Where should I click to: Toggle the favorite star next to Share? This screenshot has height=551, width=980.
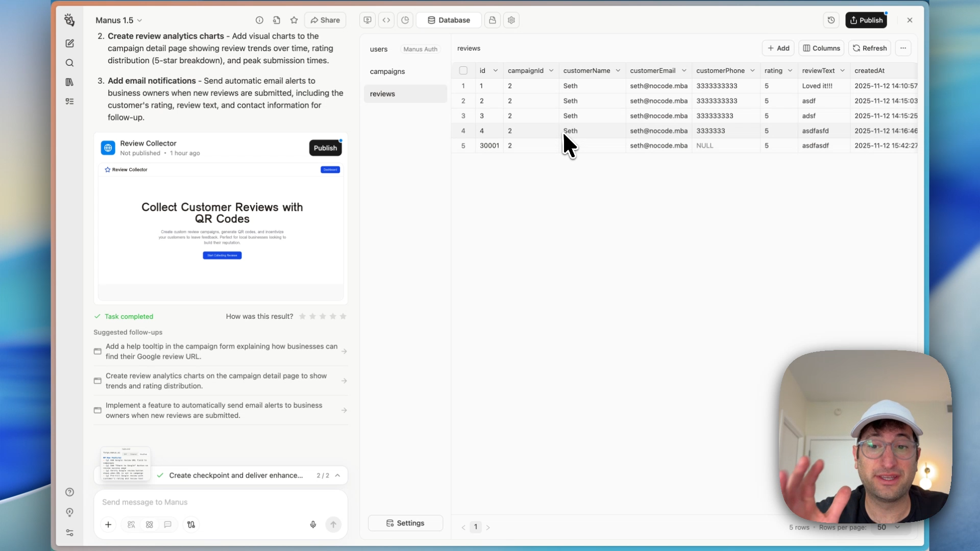(295, 20)
